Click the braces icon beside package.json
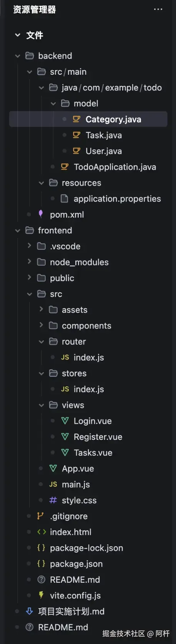The width and height of the screenshot is (176, 644). point(41,563)
